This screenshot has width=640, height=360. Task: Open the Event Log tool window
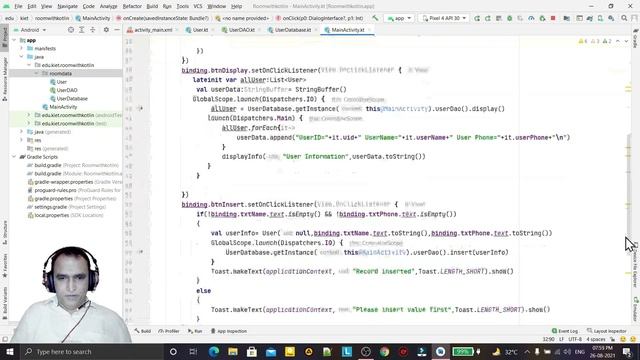(565, 331)
